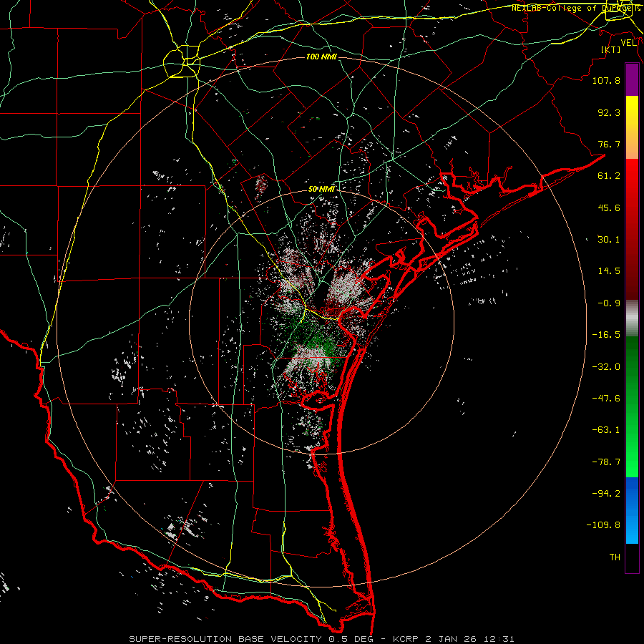Click the 76.7 velocity scale value
This screenshot has height=644, width=644.
tap(609, 144)
